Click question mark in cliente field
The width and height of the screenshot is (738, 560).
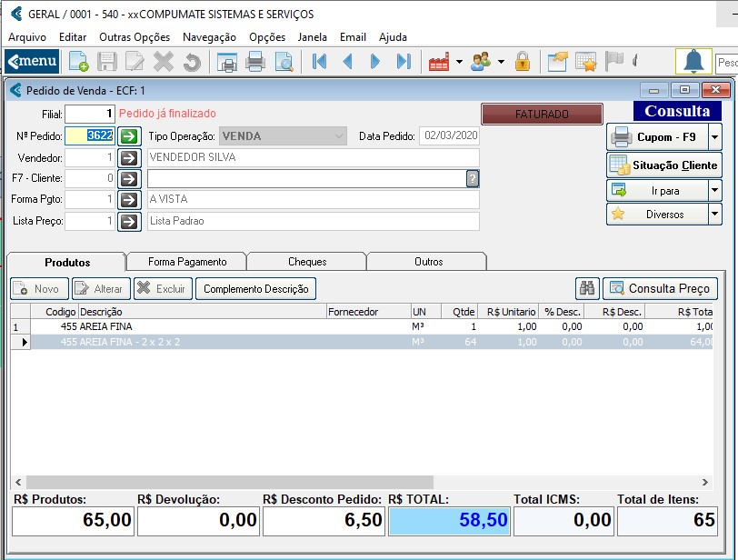tap(473, 179)
